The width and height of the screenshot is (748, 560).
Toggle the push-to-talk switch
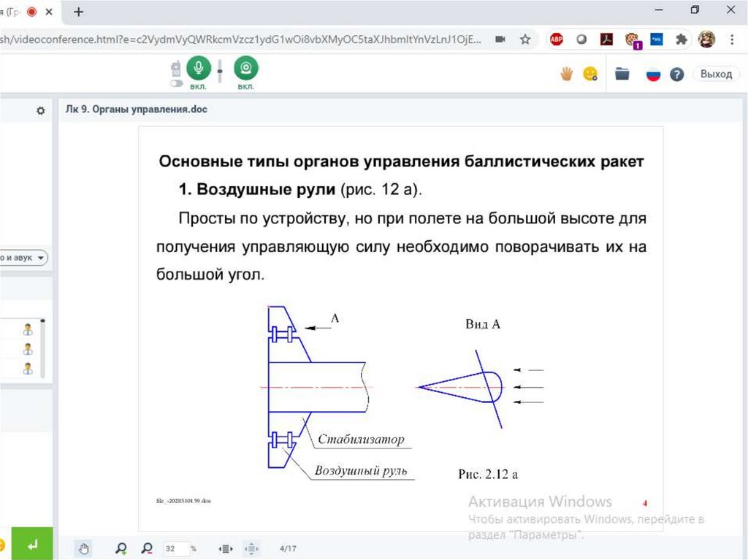coord(177,83)
